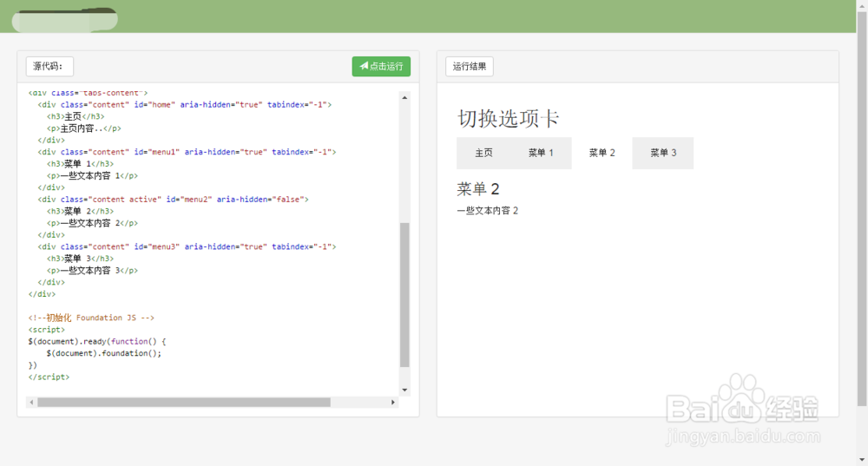This screenshot has height=466, width=868.
Task: Click the 菜单 2 heading in the result
Action: pyautogui.click(x=478, y=189)
